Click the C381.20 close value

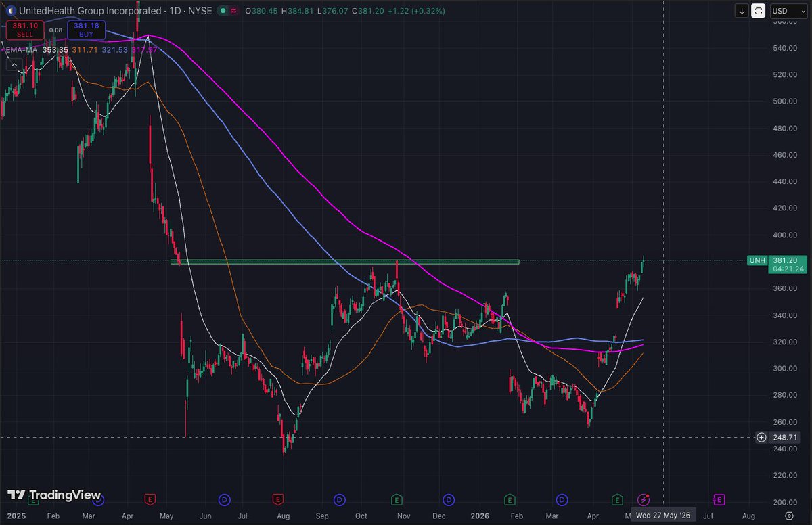coord(369,11)
